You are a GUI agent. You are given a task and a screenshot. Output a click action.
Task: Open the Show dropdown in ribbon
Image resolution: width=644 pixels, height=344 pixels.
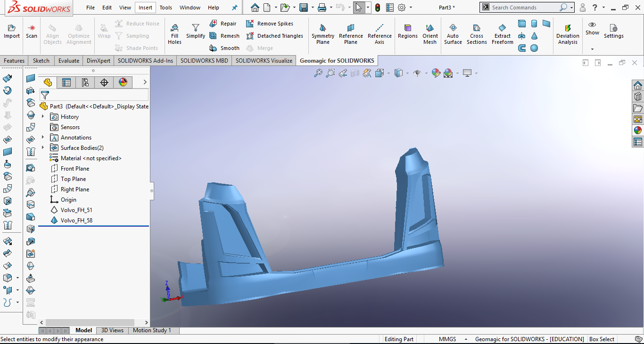click(x=592, y=49)
